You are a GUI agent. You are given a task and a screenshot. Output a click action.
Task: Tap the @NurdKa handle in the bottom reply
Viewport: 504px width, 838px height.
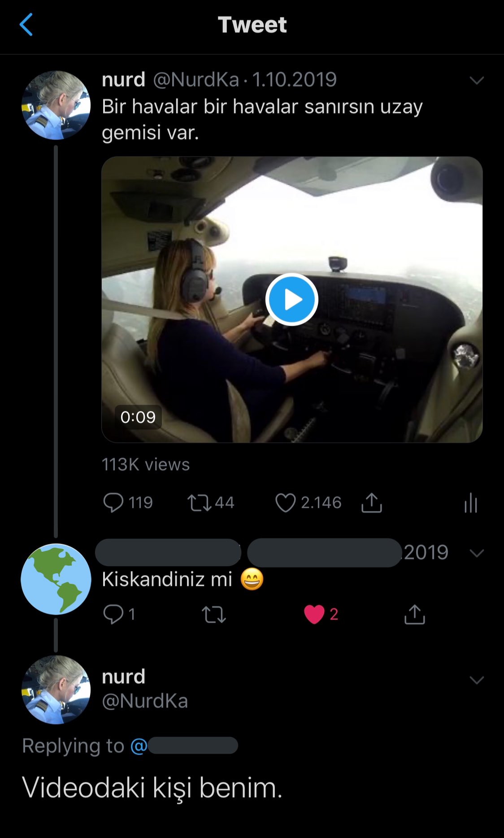point(145,701)
